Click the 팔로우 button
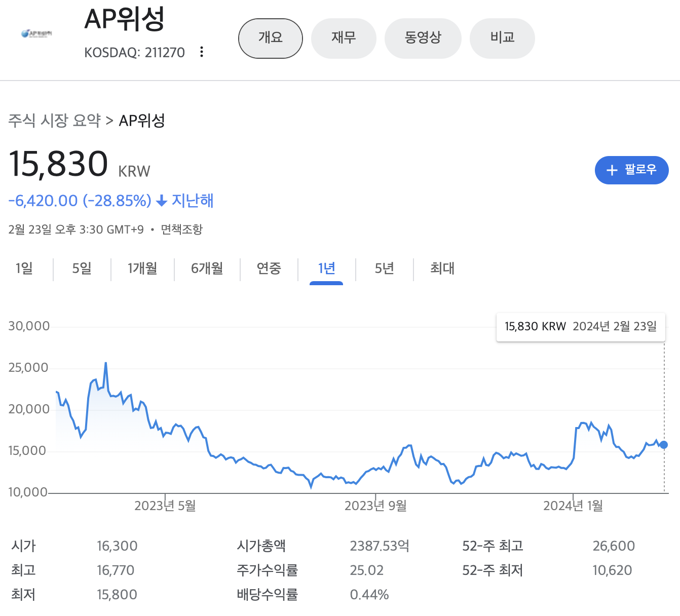 click(x=631, y=170)
